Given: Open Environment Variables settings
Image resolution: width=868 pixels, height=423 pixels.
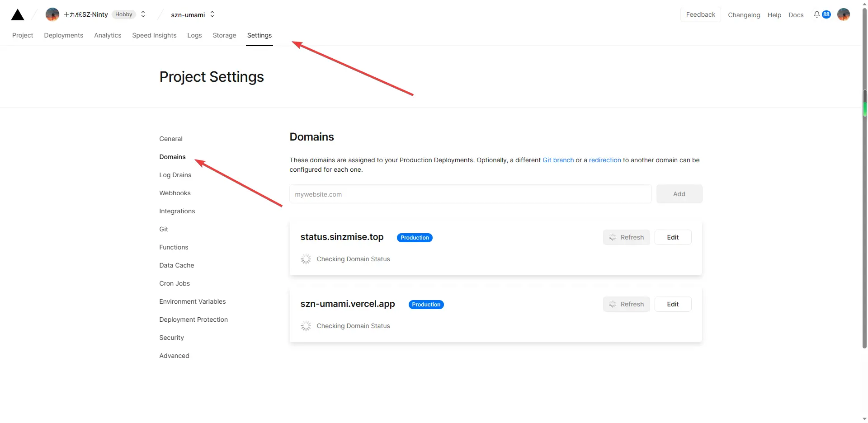Looking at the screenshot, I should coord(193,301).
